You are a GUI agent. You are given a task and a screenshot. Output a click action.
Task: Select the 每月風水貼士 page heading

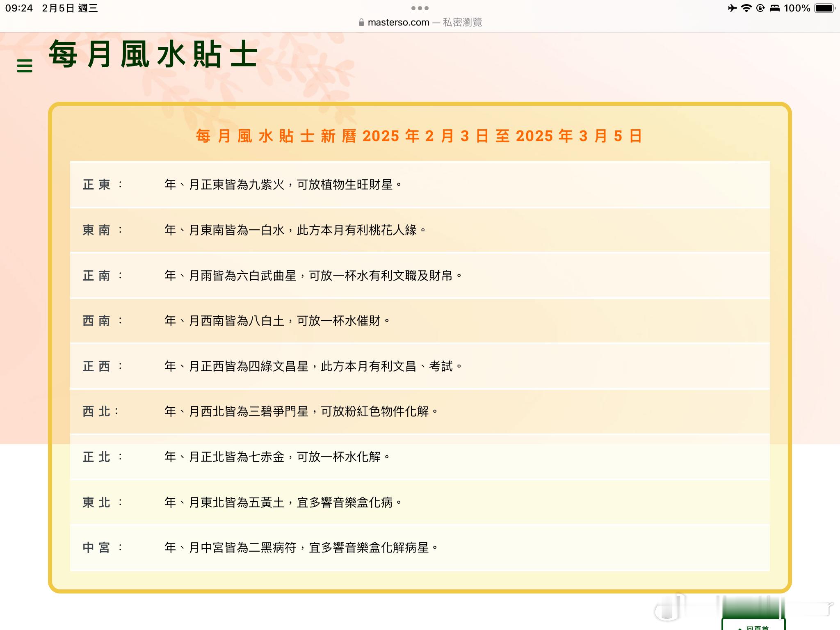[153, 54]
